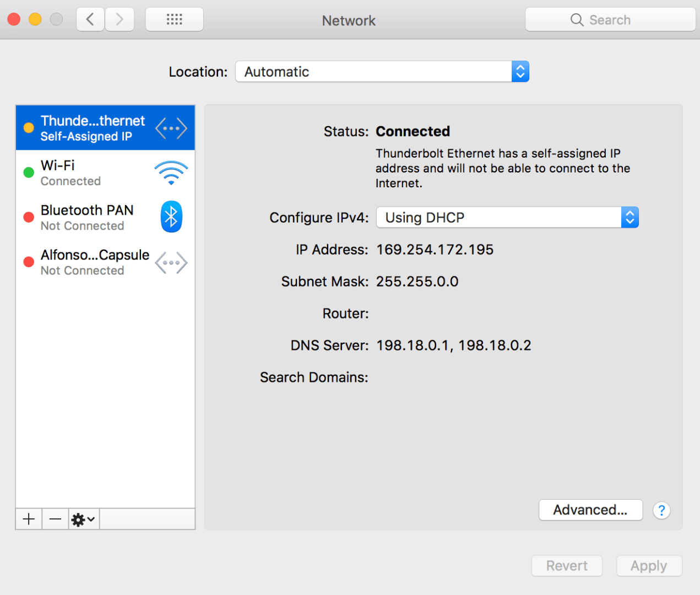Add a new network service with the plus button
Screen dimensions: 700x595
28,518
